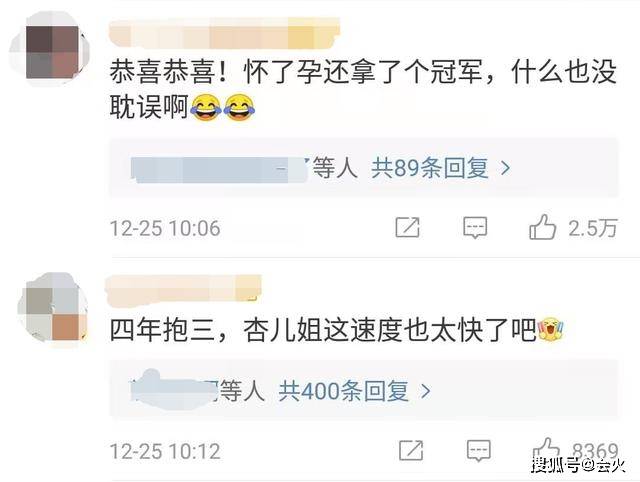Open the second commenter's blurred username

pyautogui.click(x=183, y=291)
